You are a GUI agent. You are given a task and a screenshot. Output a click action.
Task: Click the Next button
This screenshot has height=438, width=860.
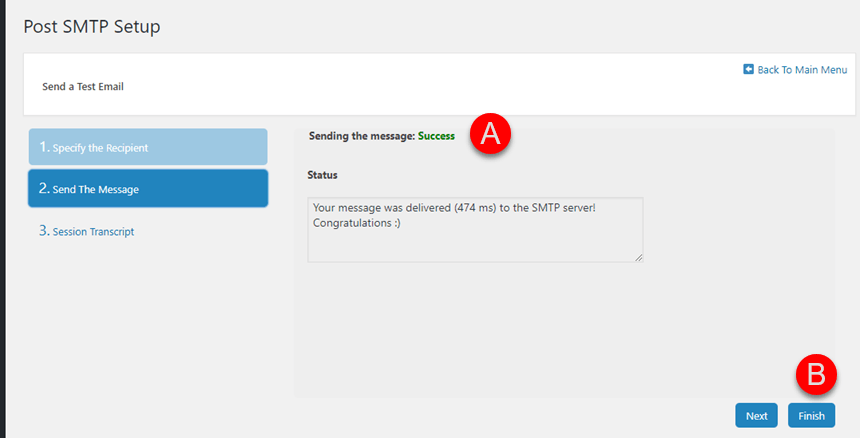coord(756,416)
